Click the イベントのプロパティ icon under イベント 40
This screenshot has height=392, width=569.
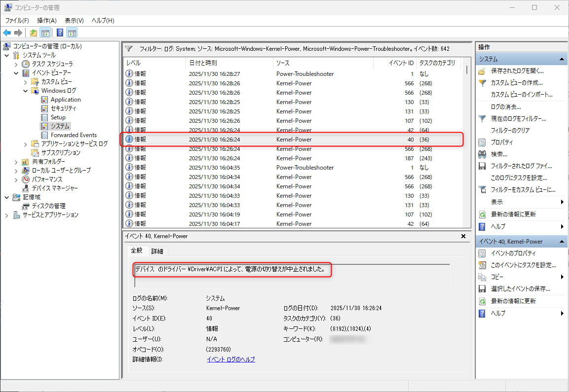[x=482, y=253]
